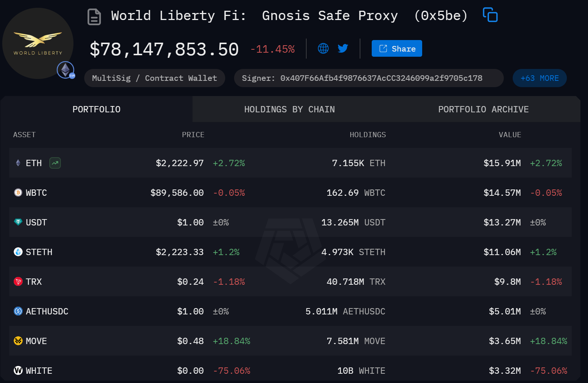Click the 13.265M USDT holdings cell

pos(353,222)
